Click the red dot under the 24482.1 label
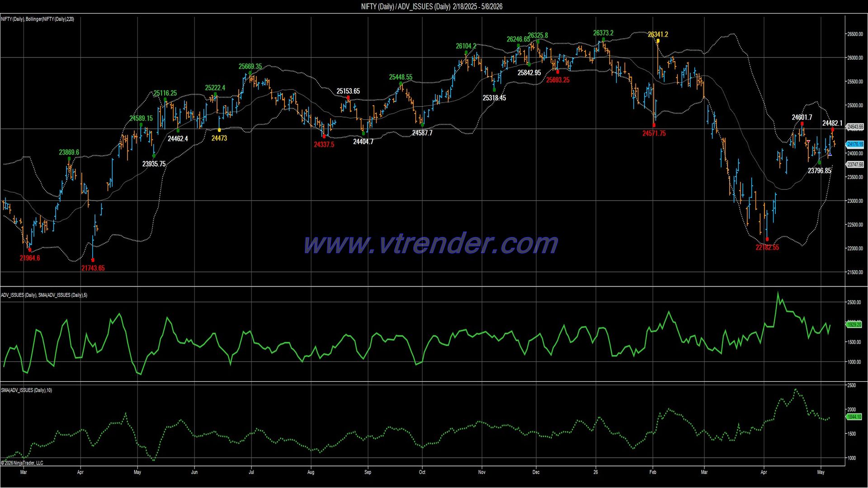This screenshot has width=868, height=488. tap(833, 130)
